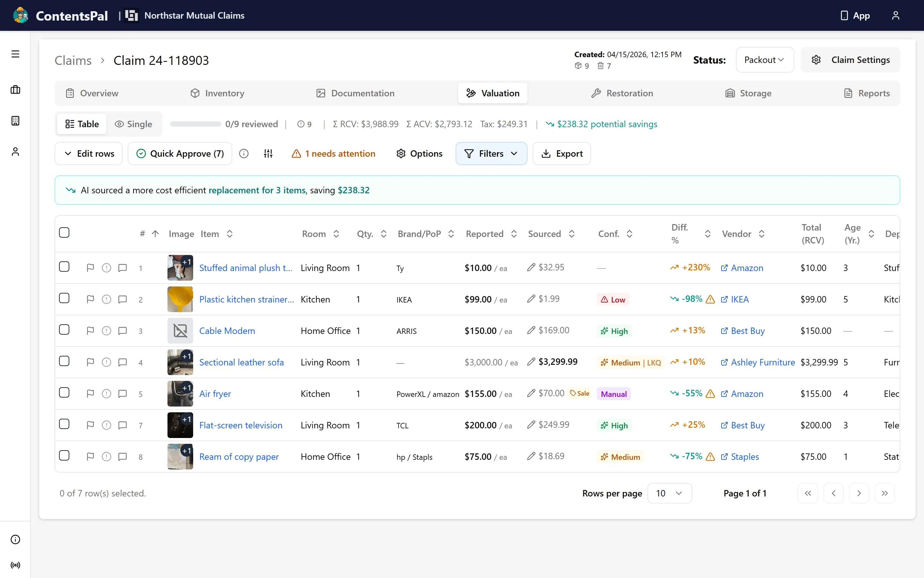Edit sourced price pencil for Flat-screen television
Image resolution: width=924 pixels, height=578 pixels.
(x=531, y=425)
